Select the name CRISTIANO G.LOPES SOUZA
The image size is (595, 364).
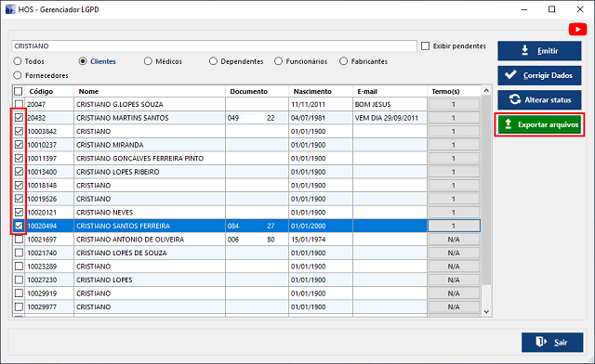pyautogui.click(x=120, y=104)
